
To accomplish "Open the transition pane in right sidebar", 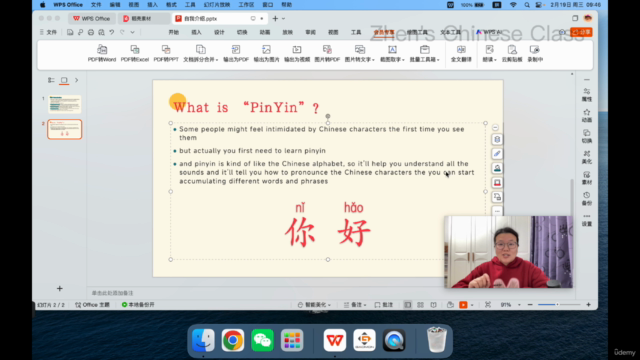I will click(587, 136).
